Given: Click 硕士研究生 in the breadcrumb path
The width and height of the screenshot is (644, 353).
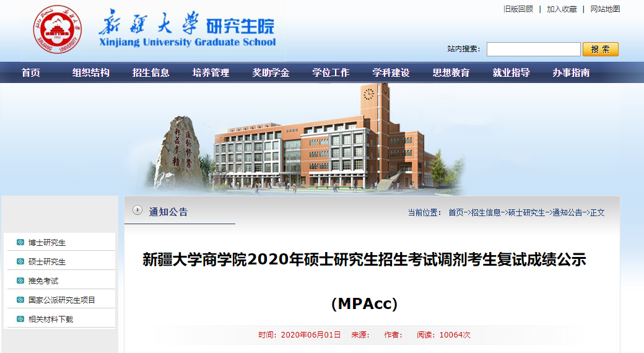Looking at the screenshot, I should [526, 212].
